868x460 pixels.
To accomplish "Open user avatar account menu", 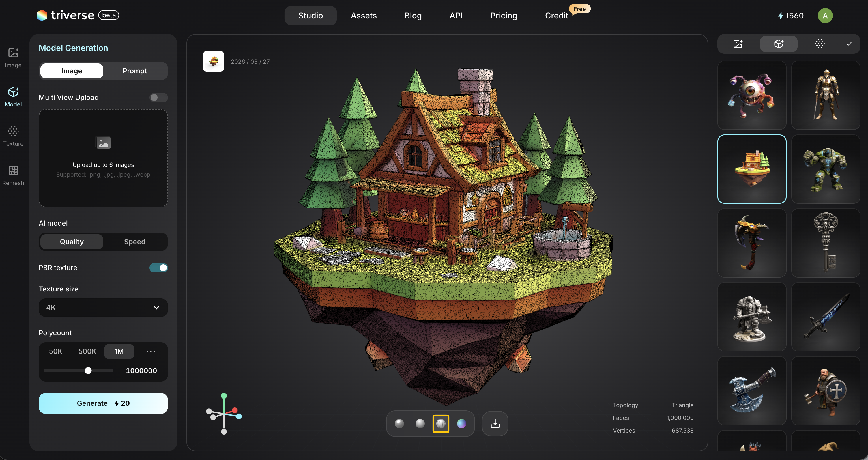I will click(x=825, y=16).
